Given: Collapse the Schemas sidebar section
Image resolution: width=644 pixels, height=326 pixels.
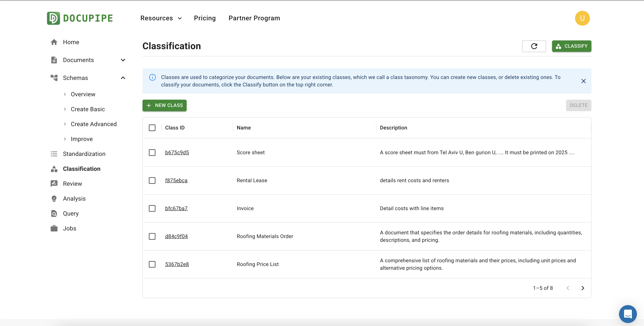Looking at the screenshot, I should (x=123, y=78).
